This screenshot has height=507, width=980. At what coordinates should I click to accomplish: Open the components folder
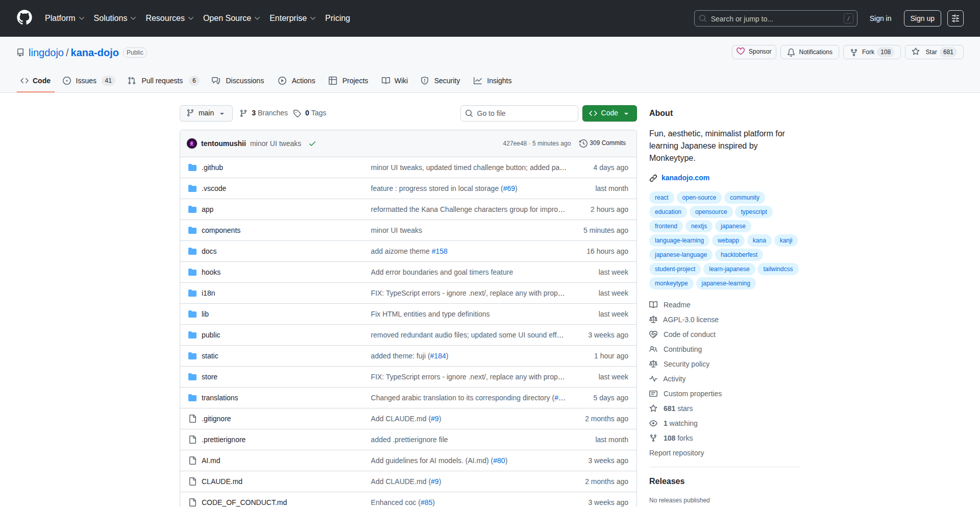(220, 230)
